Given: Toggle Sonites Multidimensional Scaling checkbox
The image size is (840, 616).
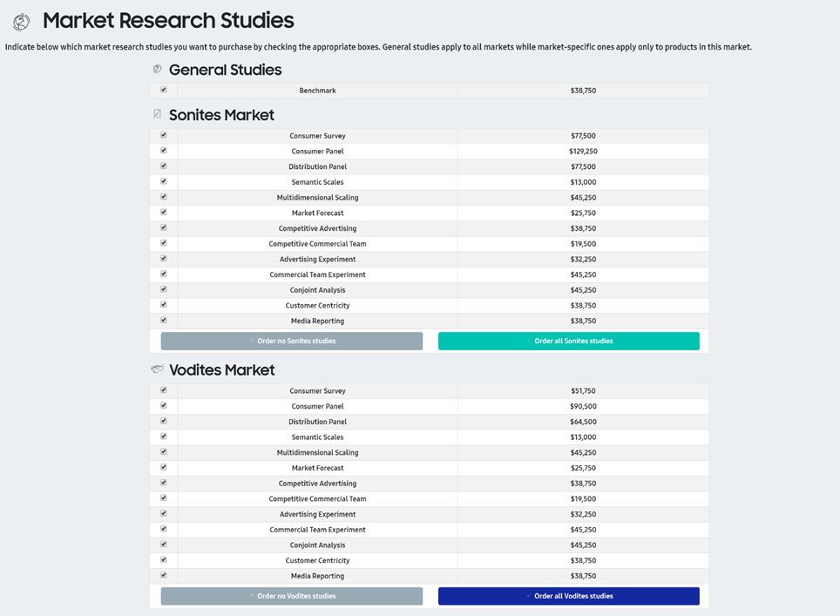Looking at the screenshot, I should [164, 197].
